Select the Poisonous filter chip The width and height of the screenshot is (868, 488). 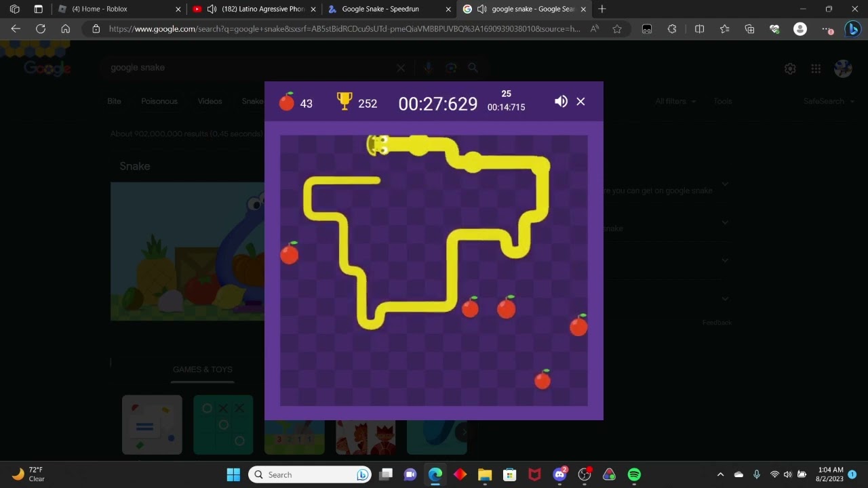159,101
